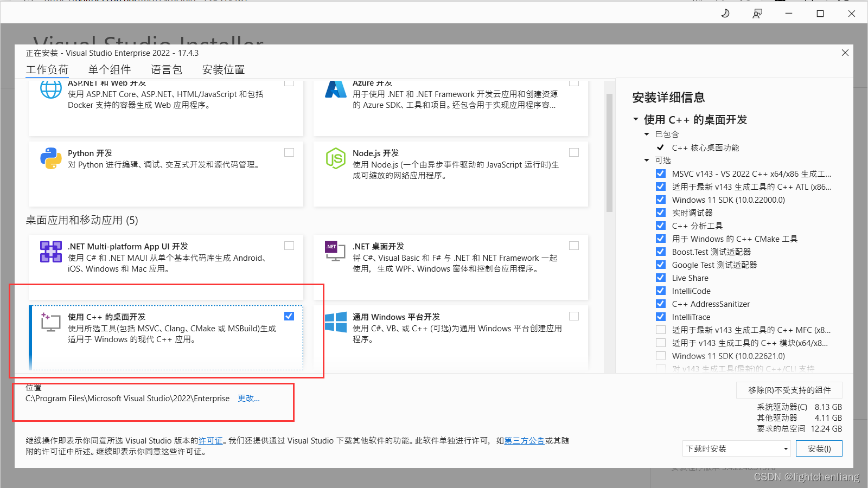
Task: Check the .NET 桌面开发 workload checkbox
Action: [574, 246]
